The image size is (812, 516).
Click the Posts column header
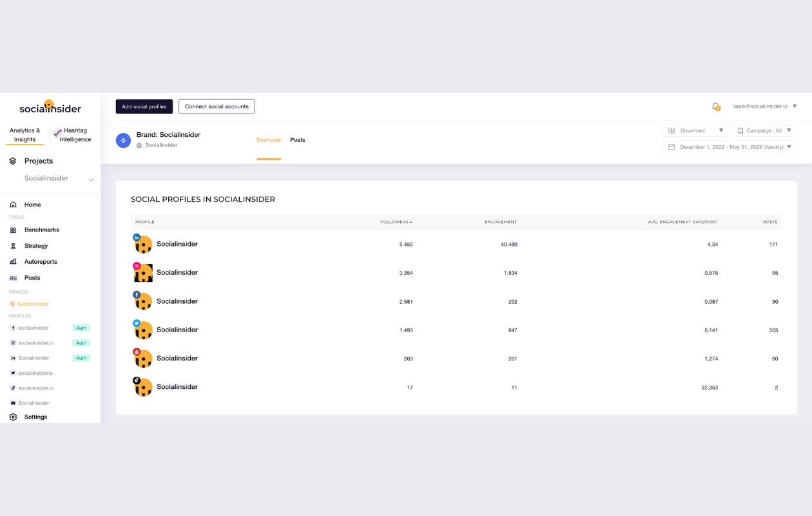[x=770, y=222]
